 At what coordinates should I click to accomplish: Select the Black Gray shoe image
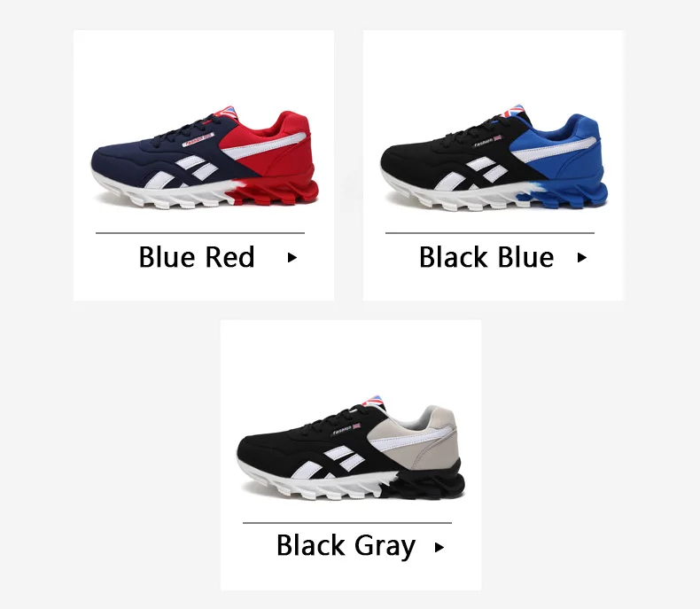351,448
